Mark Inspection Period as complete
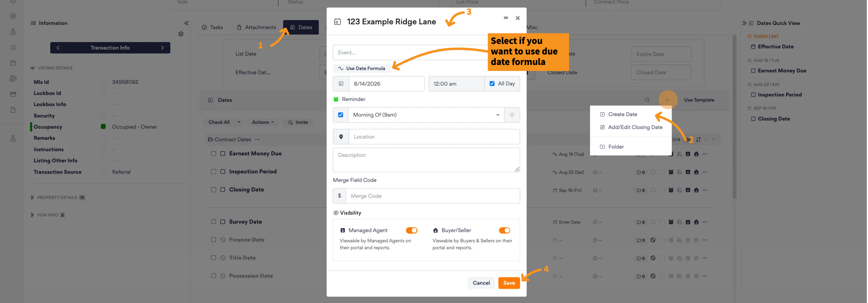868x303 pixels. click(x=223, y=172)
